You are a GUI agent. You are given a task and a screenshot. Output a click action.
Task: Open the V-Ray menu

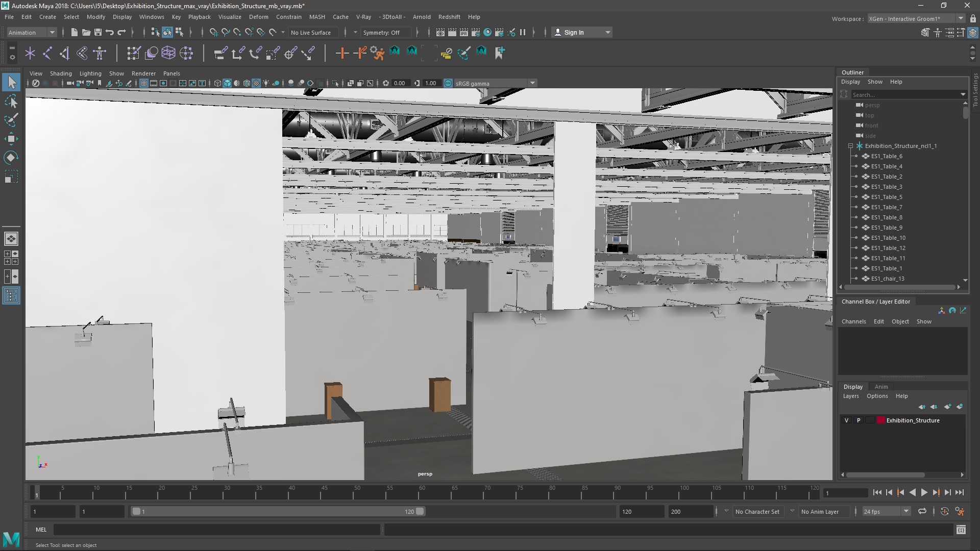(x=363, y=17)
